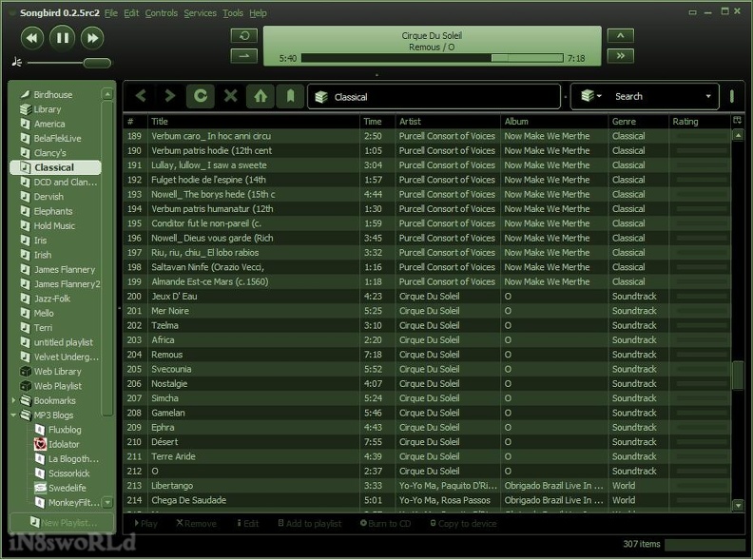Go to the home page
Viewport: 753px width, 560px height.
click(261, 96)
